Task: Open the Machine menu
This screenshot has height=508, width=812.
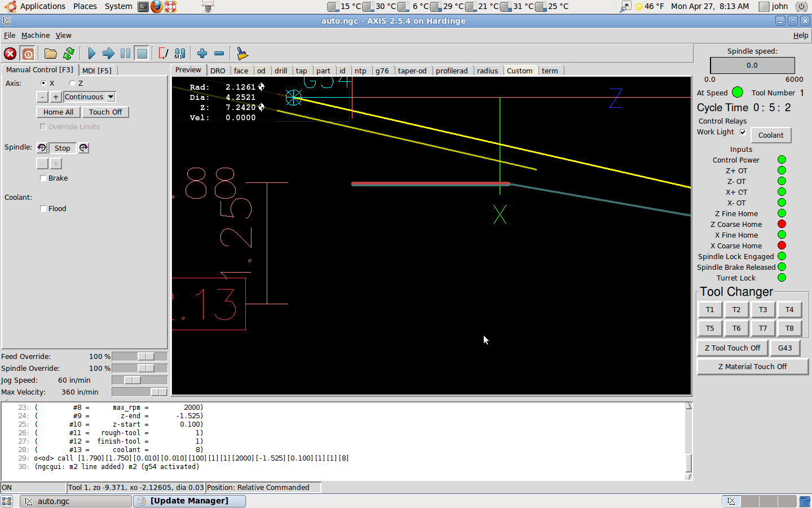Action: [x=35, y=35]
